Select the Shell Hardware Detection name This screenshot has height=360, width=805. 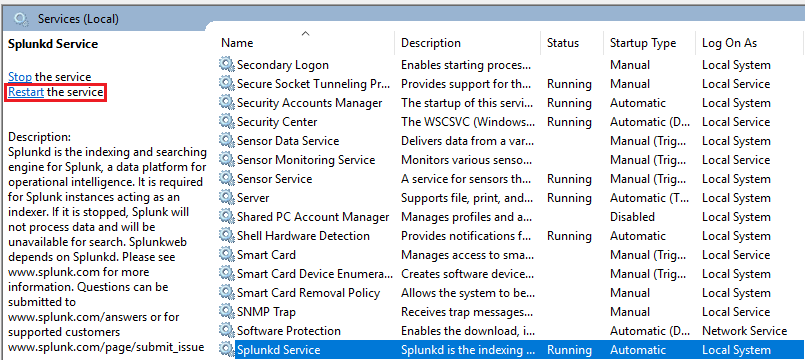pyautogui.click(x=303, y=236)
